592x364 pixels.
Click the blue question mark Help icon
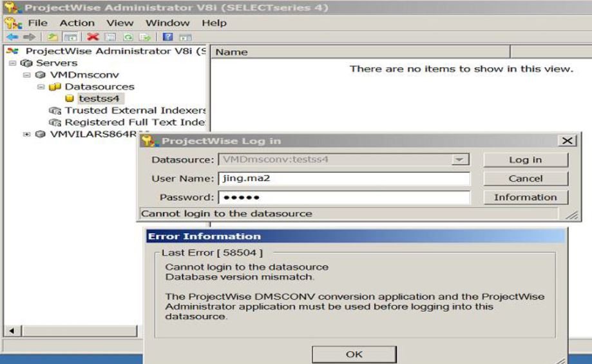[x=167, y=37]
